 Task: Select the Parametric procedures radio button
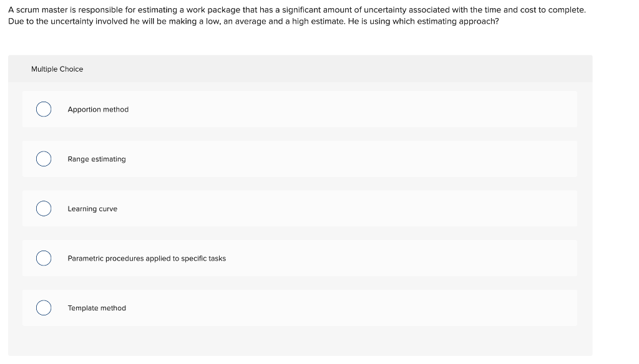(44, 257)
